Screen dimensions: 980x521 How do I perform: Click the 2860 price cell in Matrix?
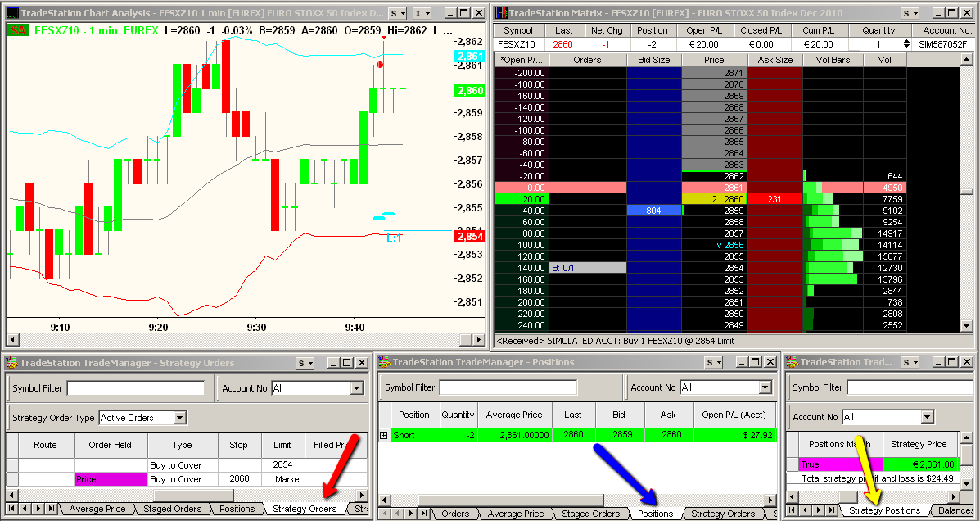[714, 199]
